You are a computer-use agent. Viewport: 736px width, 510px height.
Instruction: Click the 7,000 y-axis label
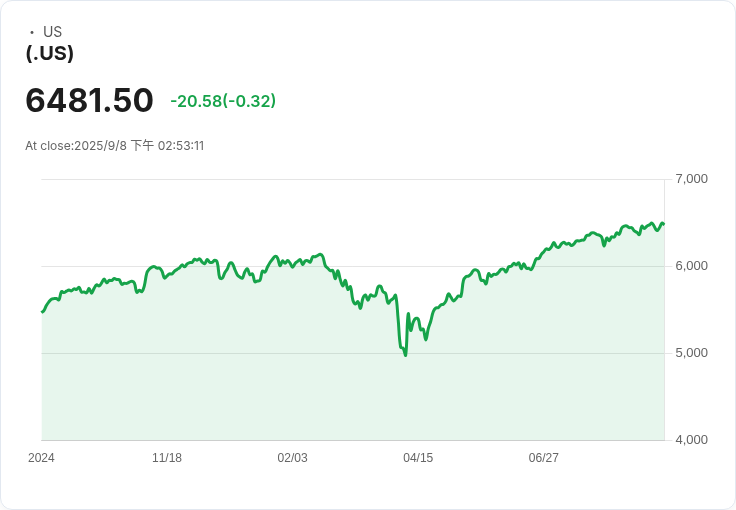[691, 179]
